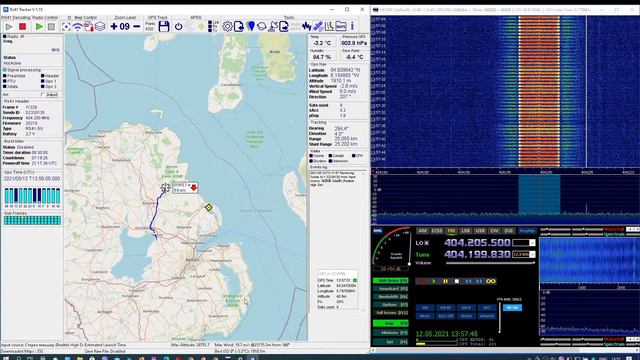Screen dimensions: 640x360
Task: Click the yellow diamond APRS icon
Action: tap(201, 27)
